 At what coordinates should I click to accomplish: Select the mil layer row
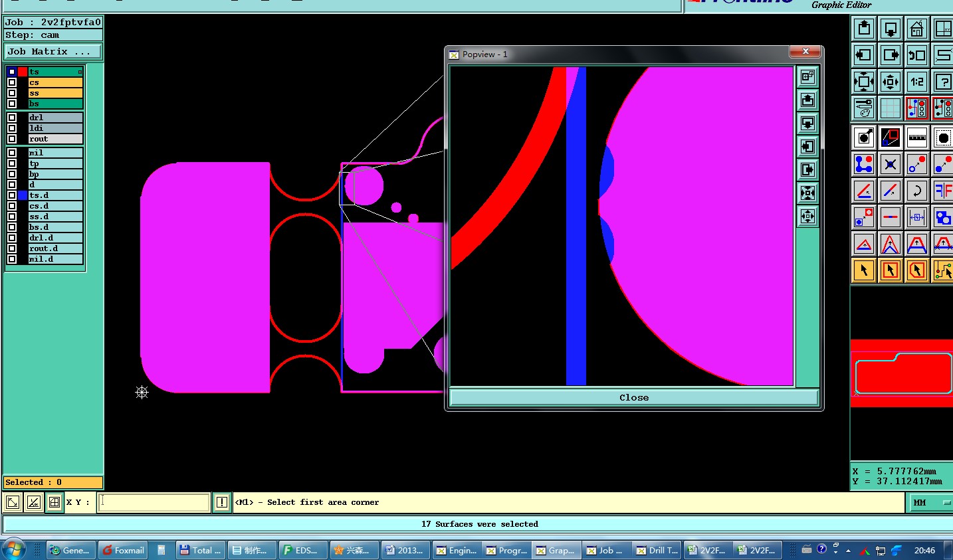pos(56,153)
